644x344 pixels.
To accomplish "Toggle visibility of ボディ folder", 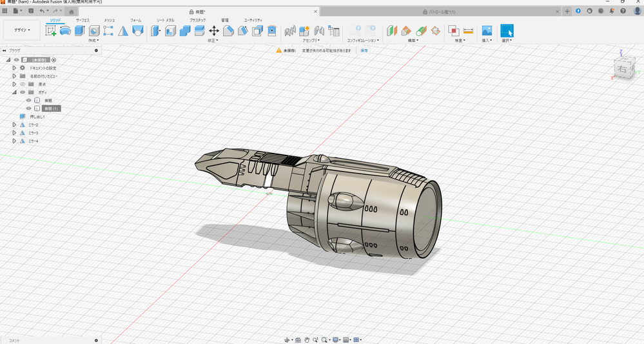I will [23, 92].
